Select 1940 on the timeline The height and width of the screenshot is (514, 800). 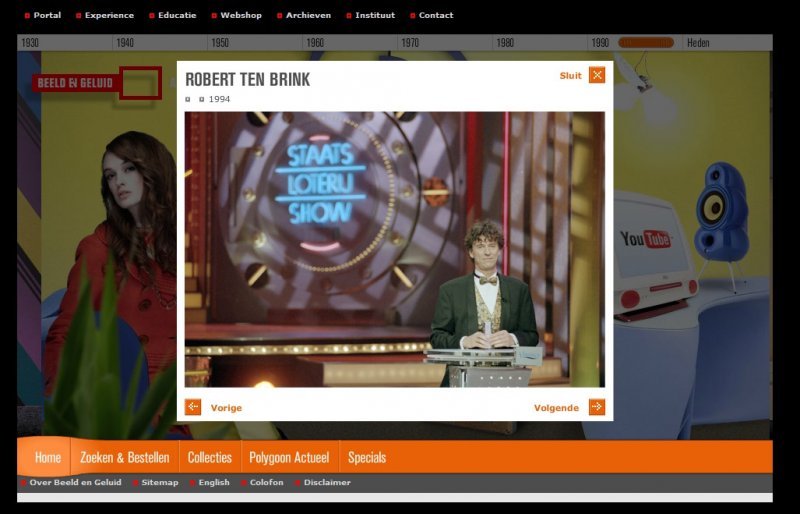(x=125, y=43)
